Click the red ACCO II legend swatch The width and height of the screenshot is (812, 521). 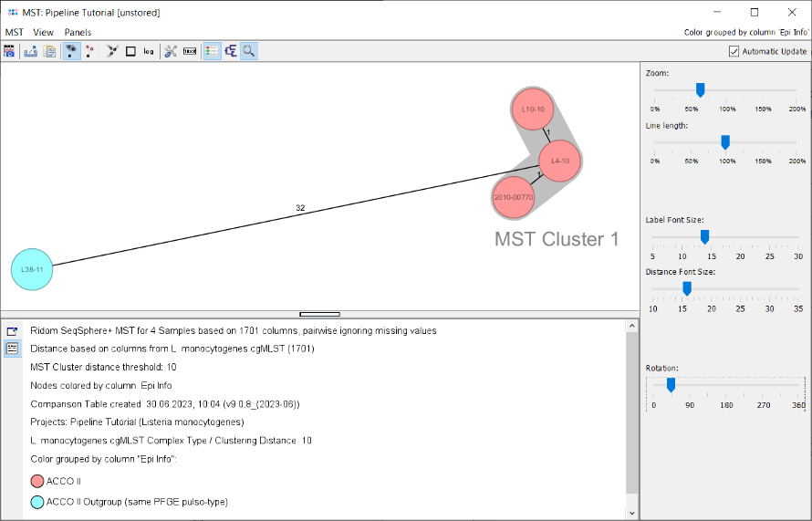(x=37, y=481)
